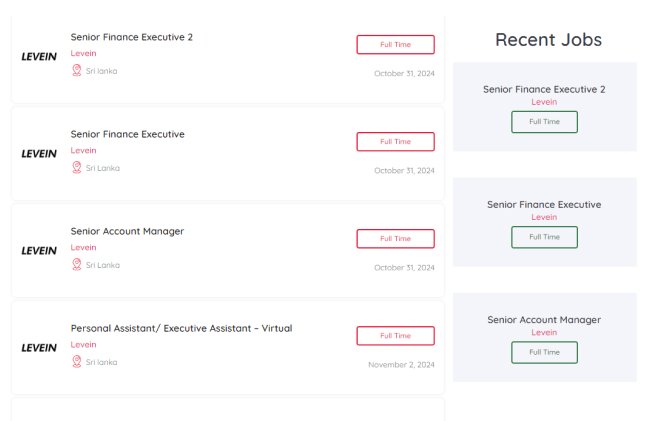Image resolution: width=657 pixels, height=421 pixels.
Task: Open the Senior Finance Executive job title in main list
Action: click(x=127, y=134)
